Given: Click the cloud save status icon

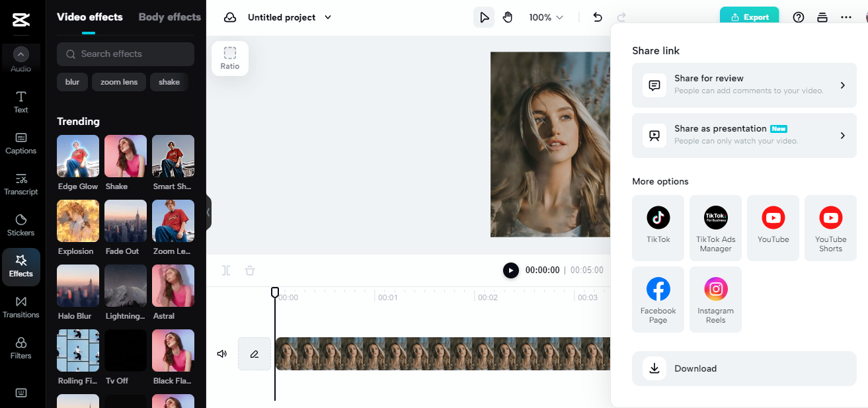Looking at the screenshot, I should pos(230,17).
